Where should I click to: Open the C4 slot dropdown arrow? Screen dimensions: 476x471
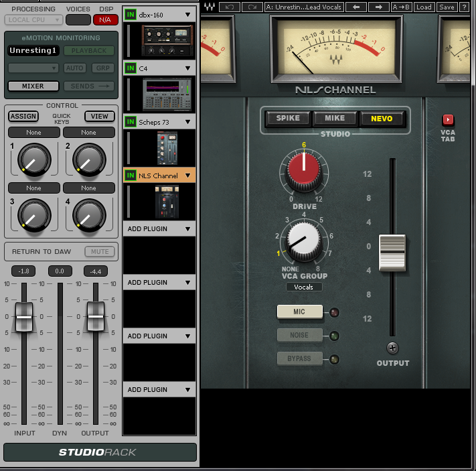[188, 68]
